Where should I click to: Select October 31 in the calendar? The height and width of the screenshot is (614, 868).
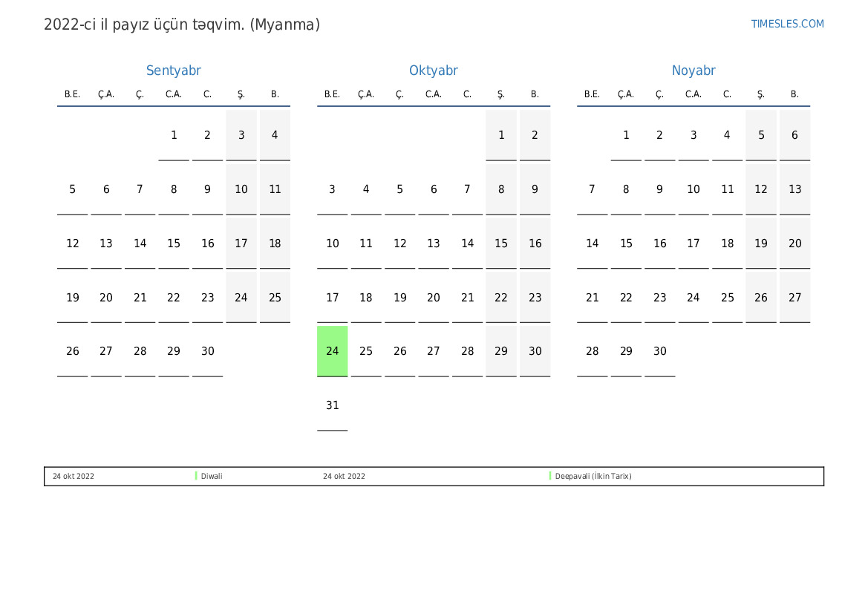[x=332, y=405]
